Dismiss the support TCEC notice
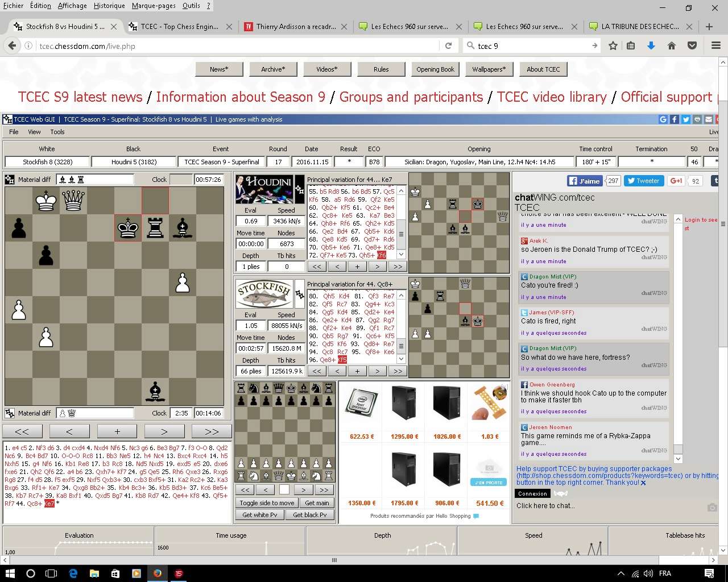 643,483
